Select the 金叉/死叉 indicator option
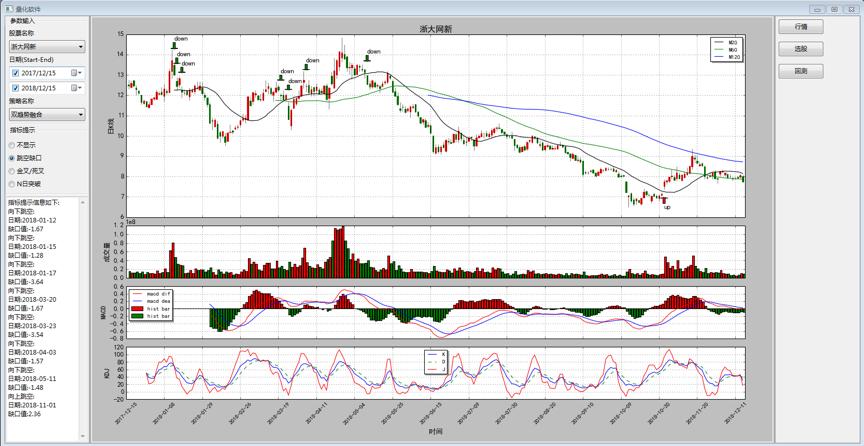The height and width of the screenshot is (446, 864). click(x=12, y=171)
